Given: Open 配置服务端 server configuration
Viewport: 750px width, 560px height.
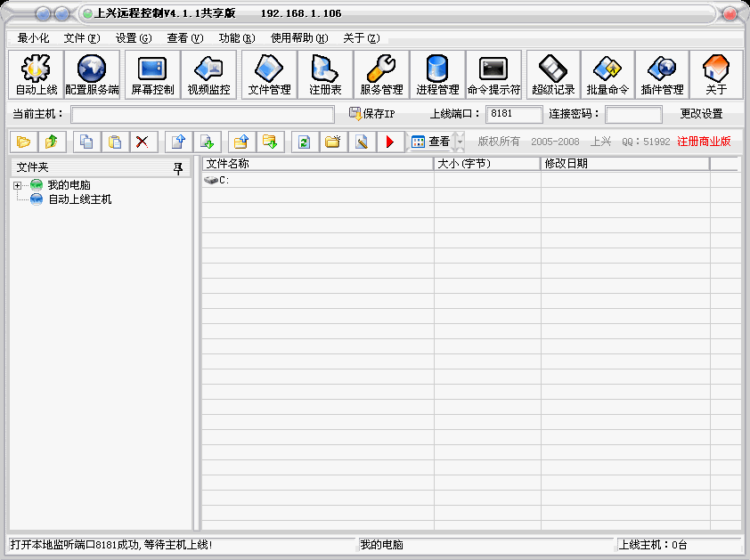Looking at the screenshot, I should 92,75.
